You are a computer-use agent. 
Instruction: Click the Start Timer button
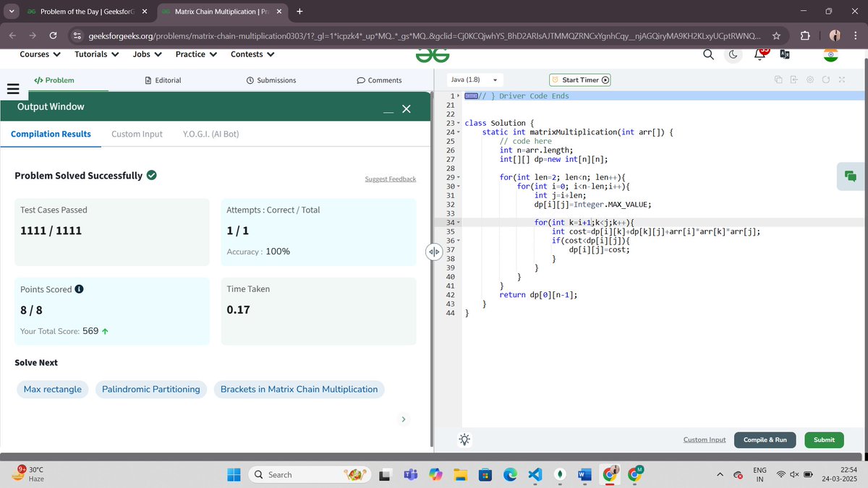pos(580,80)
